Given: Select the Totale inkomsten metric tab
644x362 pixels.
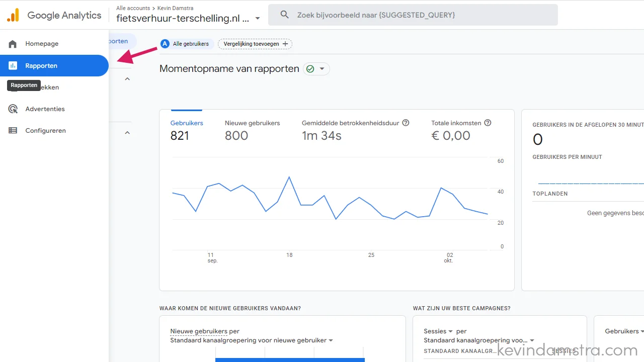Looking at the screenshot, I should (461, 130).
